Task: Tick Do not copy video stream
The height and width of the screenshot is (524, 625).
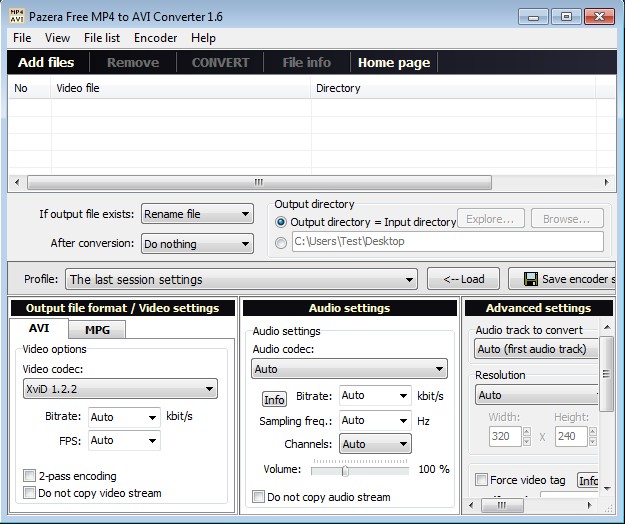Action: click(29, 493)
